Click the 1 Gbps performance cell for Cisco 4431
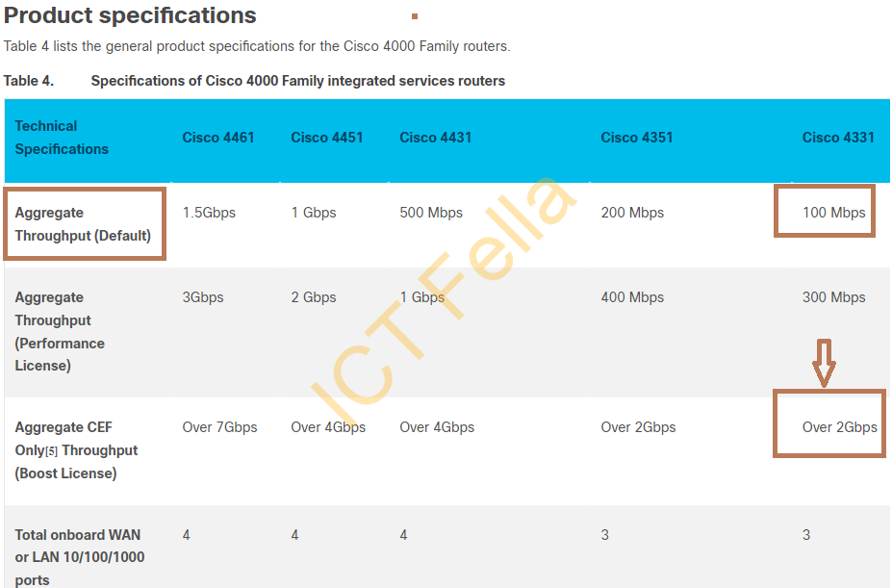 click(x=422, y=297)
